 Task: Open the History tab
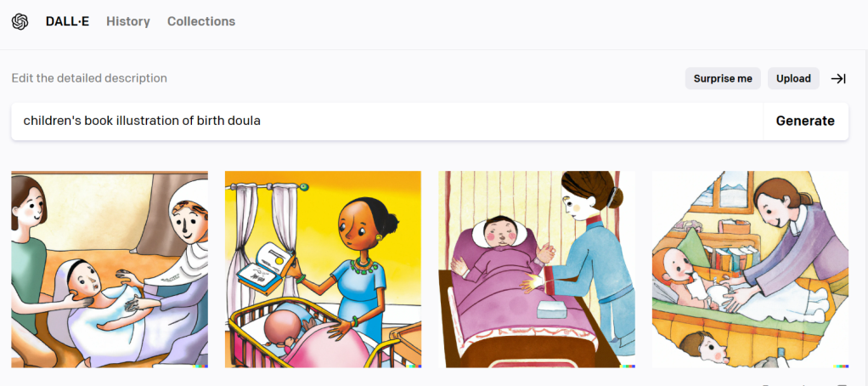[x=128, y=21]
